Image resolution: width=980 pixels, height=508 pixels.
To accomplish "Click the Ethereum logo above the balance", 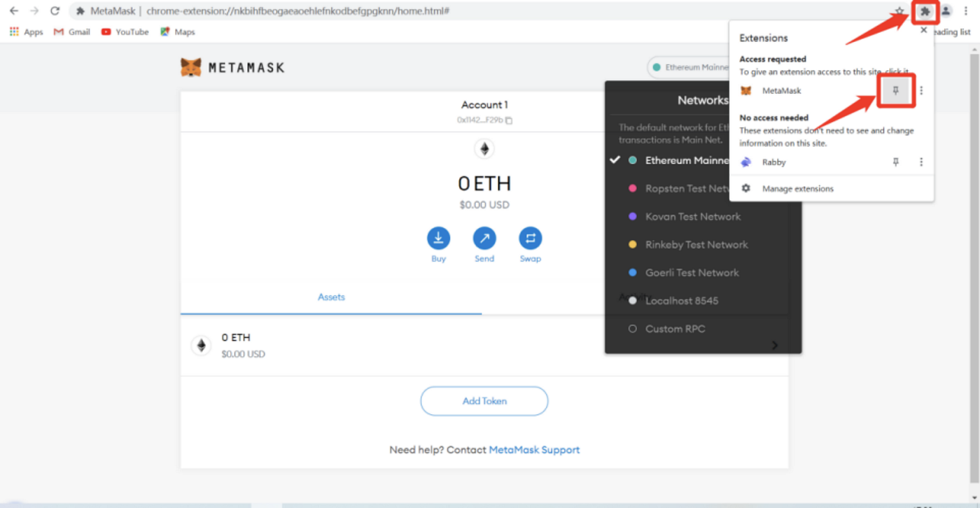I will coord(484,148).
